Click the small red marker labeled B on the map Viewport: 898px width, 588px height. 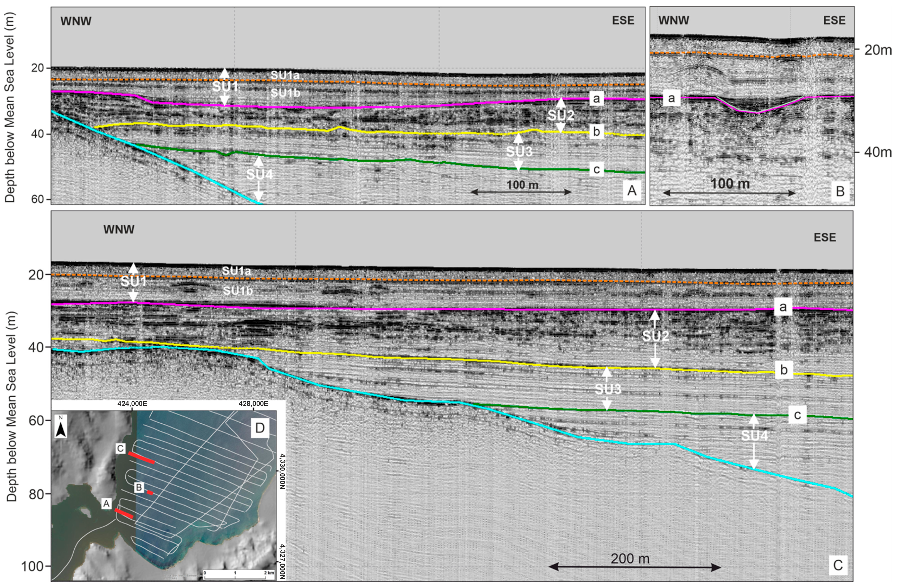tap(150, 492)
